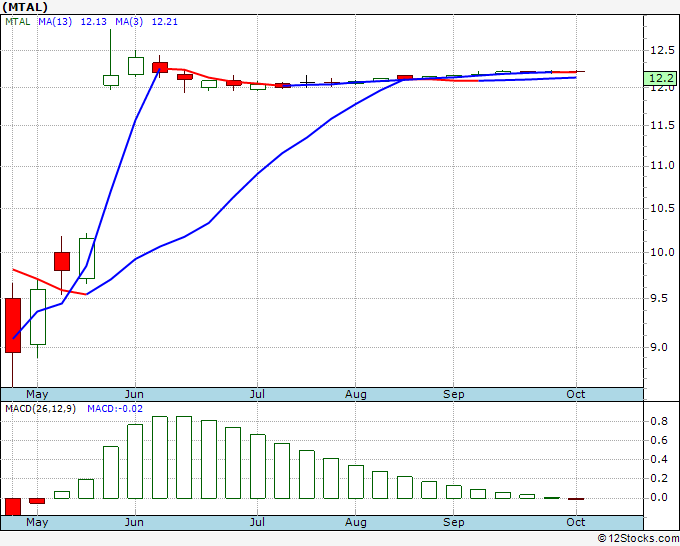Click the 0.6 MACD axis label
The image size is (680, 546).
[x=659, y=440]
